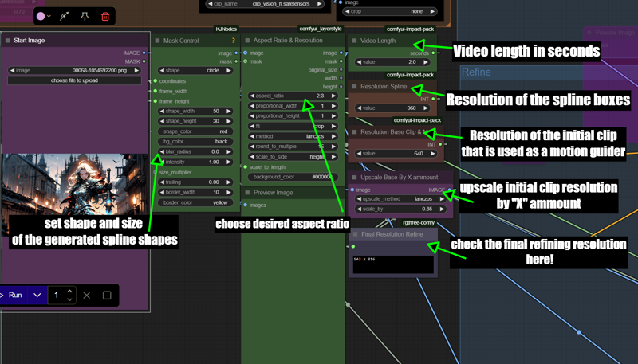The image size is (638, 364).
Task: Collapse the Aspect Ratio & Resolution node
Action: pyautogui.click(x=247, y=40)
